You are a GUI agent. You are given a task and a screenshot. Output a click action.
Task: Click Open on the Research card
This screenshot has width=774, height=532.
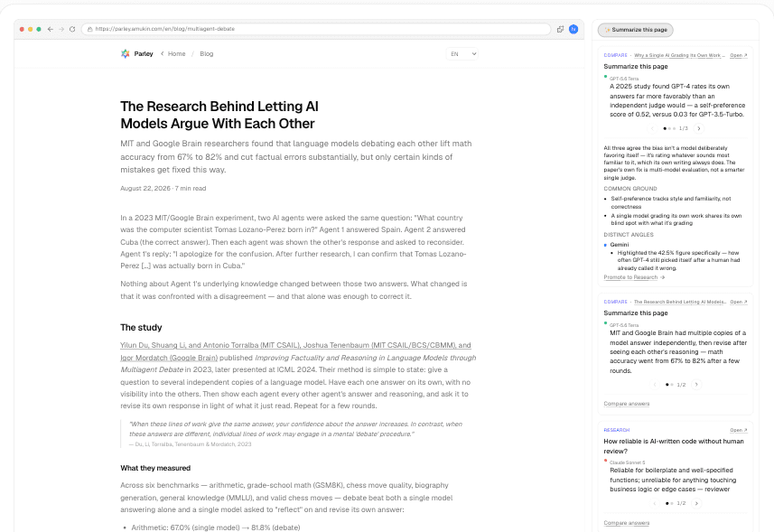[x=739, y=430]
